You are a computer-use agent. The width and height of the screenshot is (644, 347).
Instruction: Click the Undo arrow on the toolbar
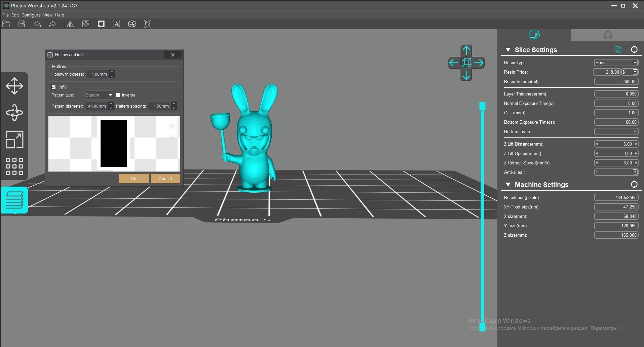click(37, 24)
